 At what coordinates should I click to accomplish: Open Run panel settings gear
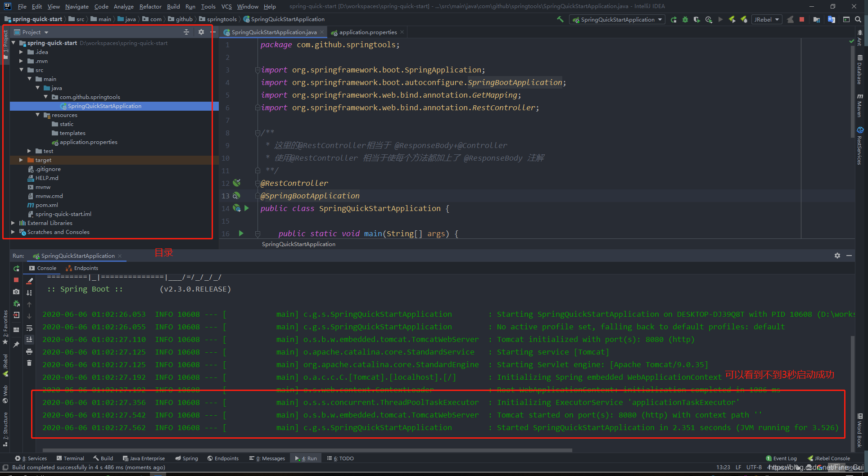837,255
